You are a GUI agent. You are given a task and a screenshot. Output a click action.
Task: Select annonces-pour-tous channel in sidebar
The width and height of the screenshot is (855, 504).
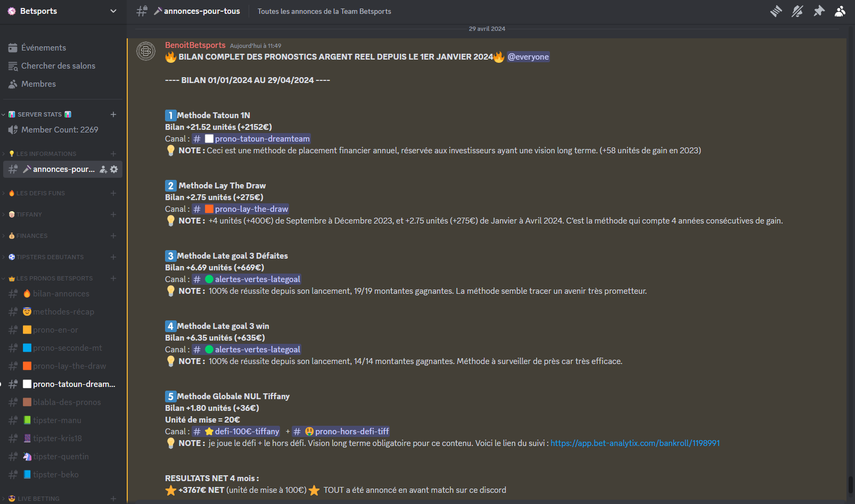63,169
